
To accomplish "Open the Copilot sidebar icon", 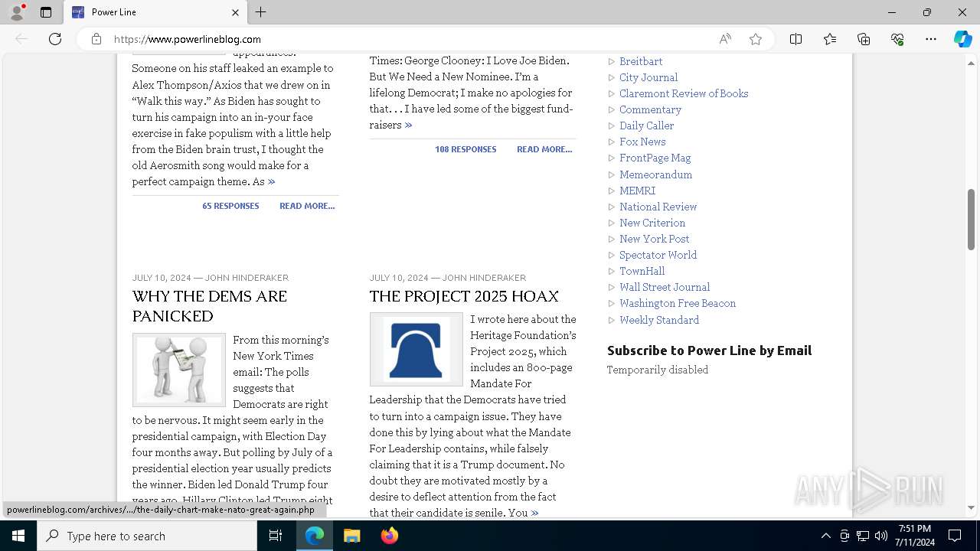I will [962, 39].
